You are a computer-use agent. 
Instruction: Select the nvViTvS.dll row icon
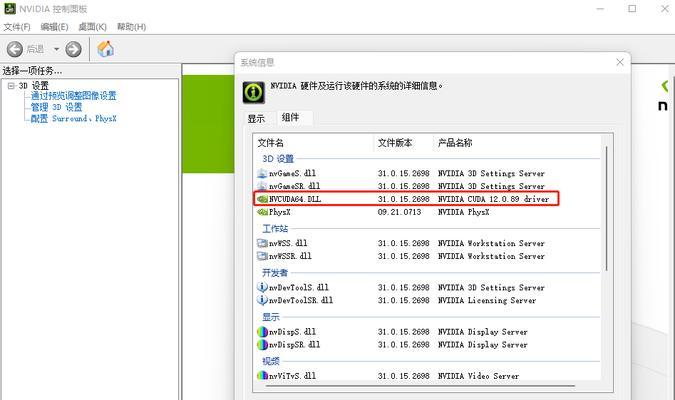262,376
